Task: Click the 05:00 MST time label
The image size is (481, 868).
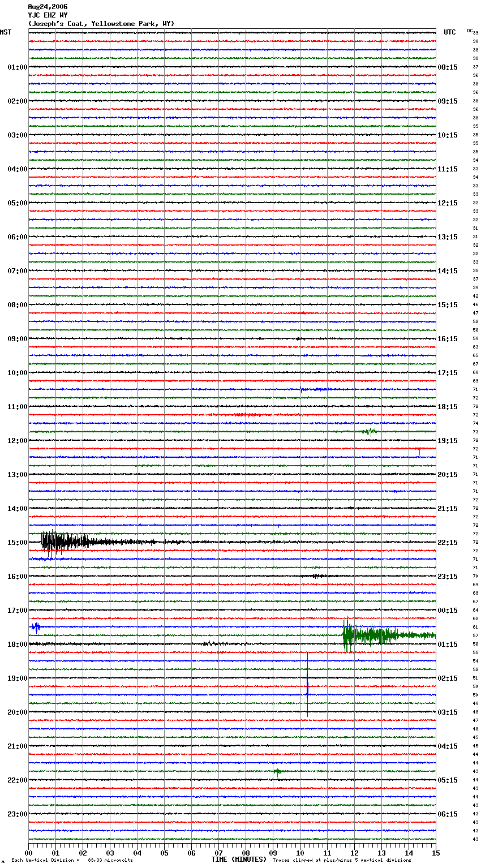Action: pyautogui.click(x=18, y=203)
